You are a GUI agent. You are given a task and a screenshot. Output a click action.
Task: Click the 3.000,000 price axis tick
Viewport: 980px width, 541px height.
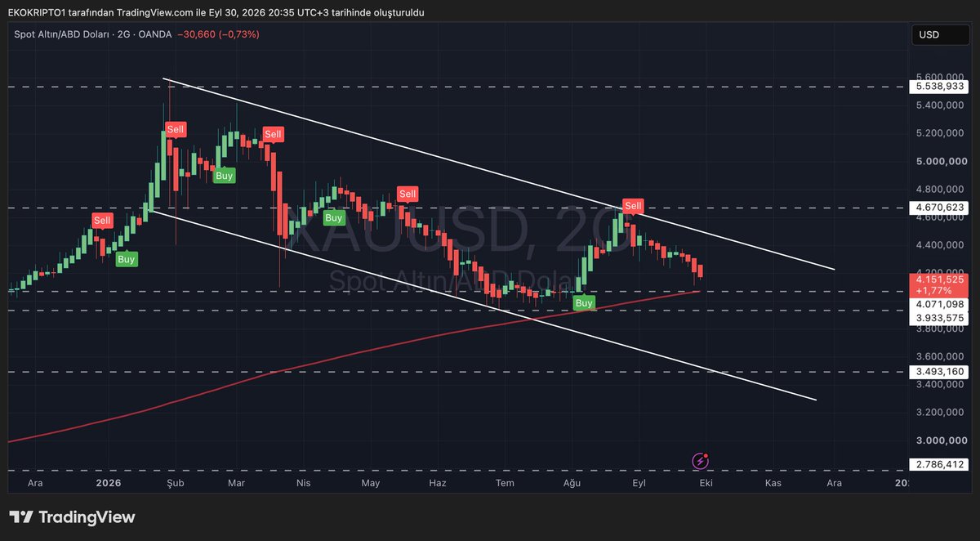click(940, 440)
